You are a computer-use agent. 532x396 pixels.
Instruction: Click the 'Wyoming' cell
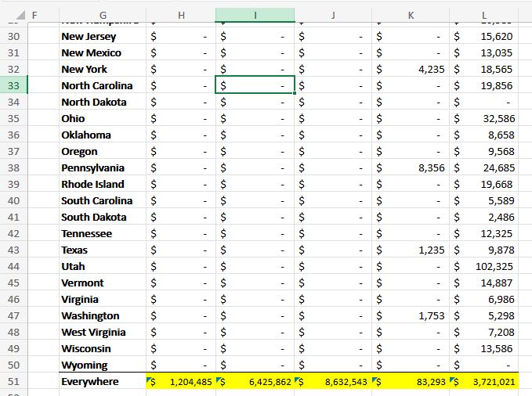point(103,365)
